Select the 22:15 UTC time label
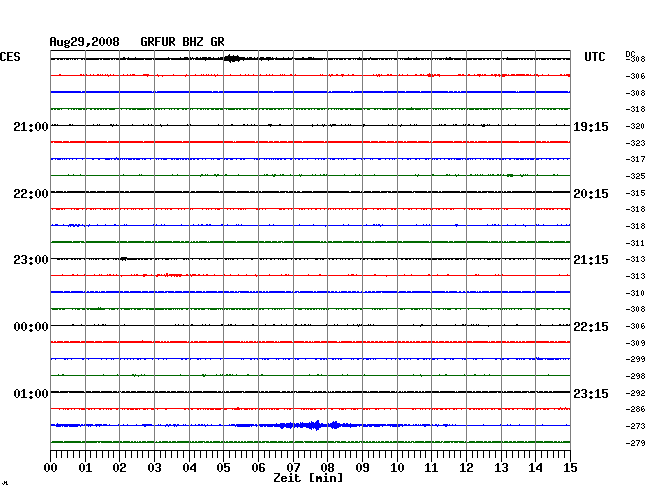650x494 pixels. pyautogui.click(x=591, y=327)
